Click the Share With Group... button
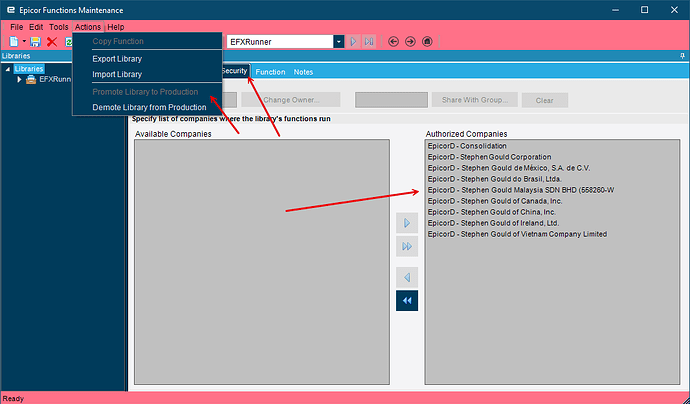 click(475, 100)
